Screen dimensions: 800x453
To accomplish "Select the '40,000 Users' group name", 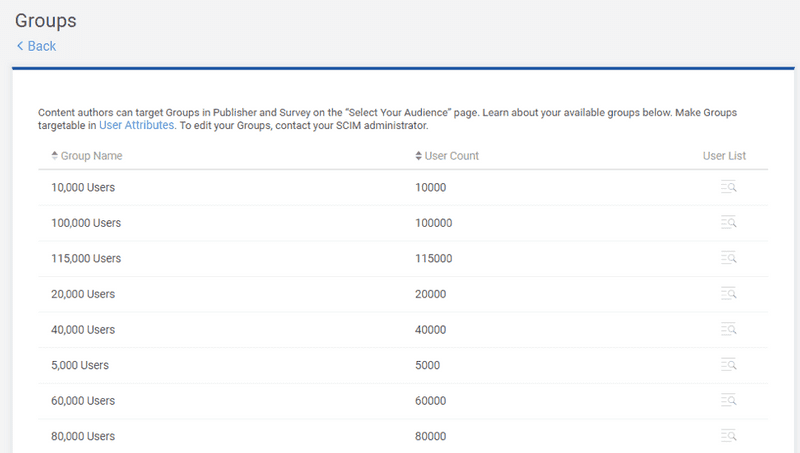I will point(83,330).
